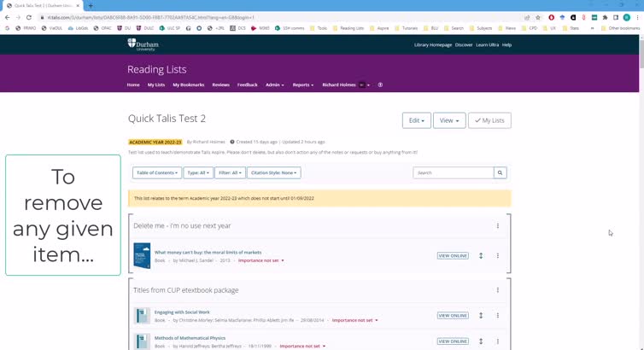
Task: Click the My Lists button
Action: [489, 120]
